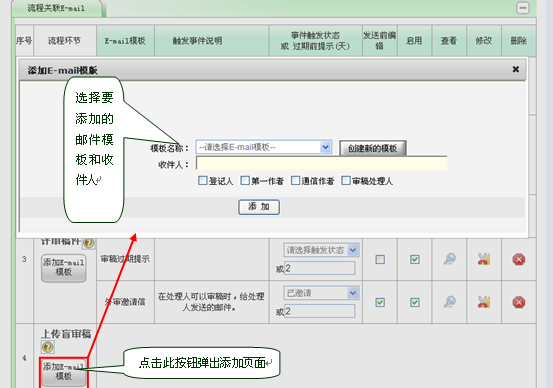Screen dimensions: 553x388
Task: Edit the 审稿过期提示 template row
Action: coord(484,259)
